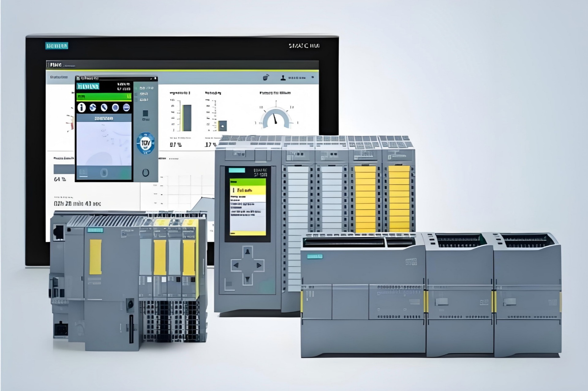Click the hand icon left of user profile
588x391 pixels.
tap(266, 78)
